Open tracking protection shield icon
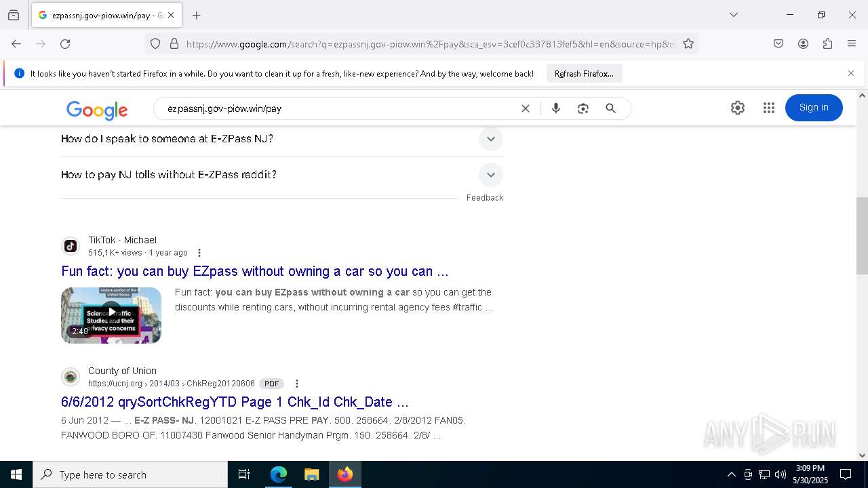This screenshot has width=868, height=488. 155,43
